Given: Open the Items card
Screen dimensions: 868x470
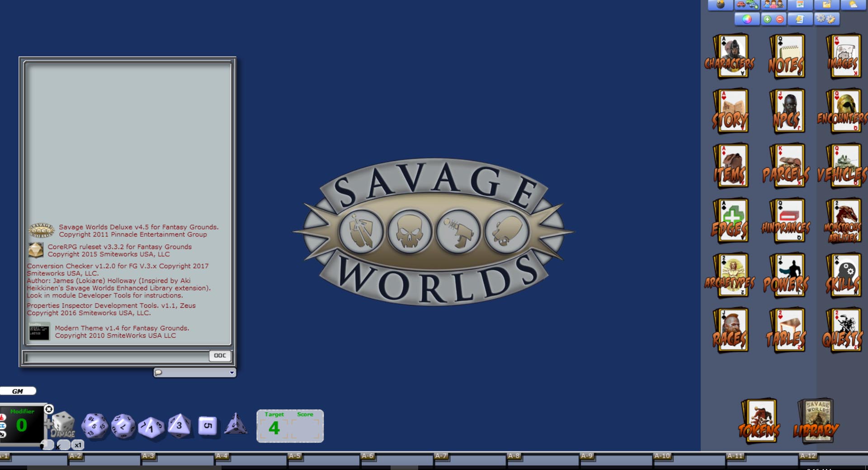Looking at the screenshot, I should 730,166.
